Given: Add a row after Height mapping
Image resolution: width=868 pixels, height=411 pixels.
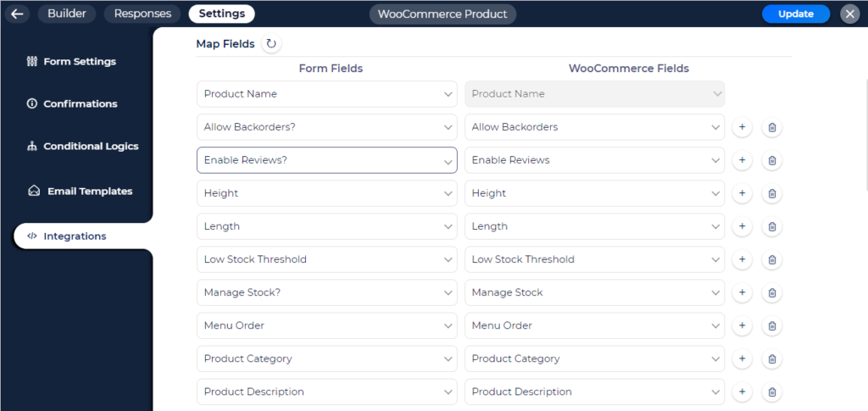Looking at the screenshot, I should [x=742, y=193].
